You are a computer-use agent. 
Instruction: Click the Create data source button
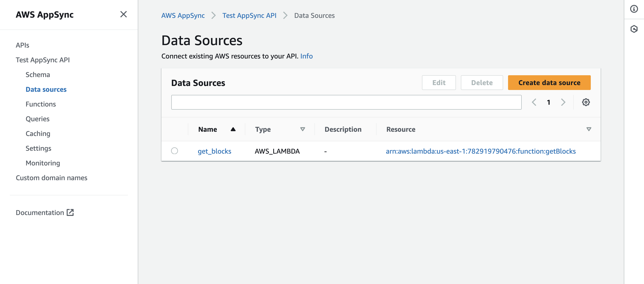tap(549, 83)
